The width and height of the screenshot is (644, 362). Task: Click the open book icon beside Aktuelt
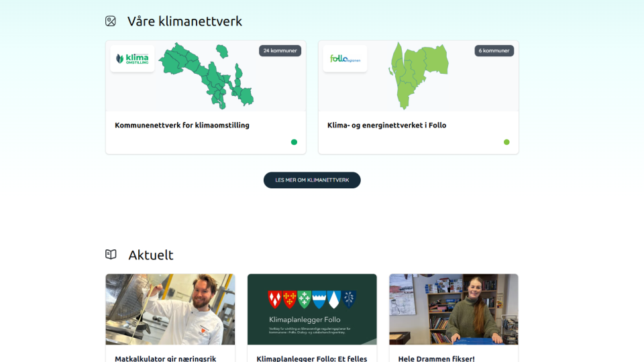111,255
